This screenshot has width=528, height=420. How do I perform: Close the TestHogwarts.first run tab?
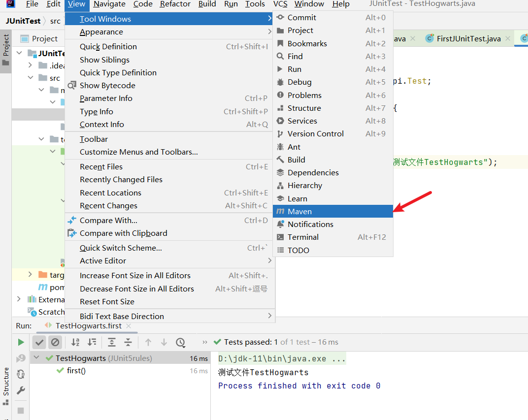point(129,326)
